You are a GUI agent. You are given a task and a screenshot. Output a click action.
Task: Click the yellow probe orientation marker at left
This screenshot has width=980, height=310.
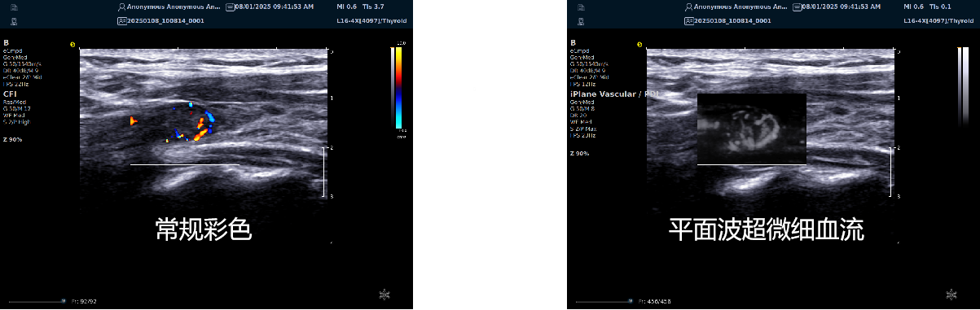pos(73,45)
